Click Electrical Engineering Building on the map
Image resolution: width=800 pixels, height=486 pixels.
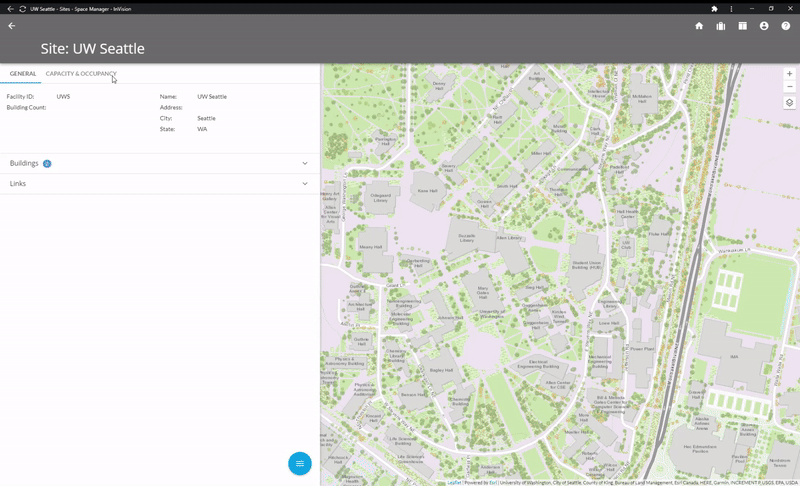[x=538, y=364]
